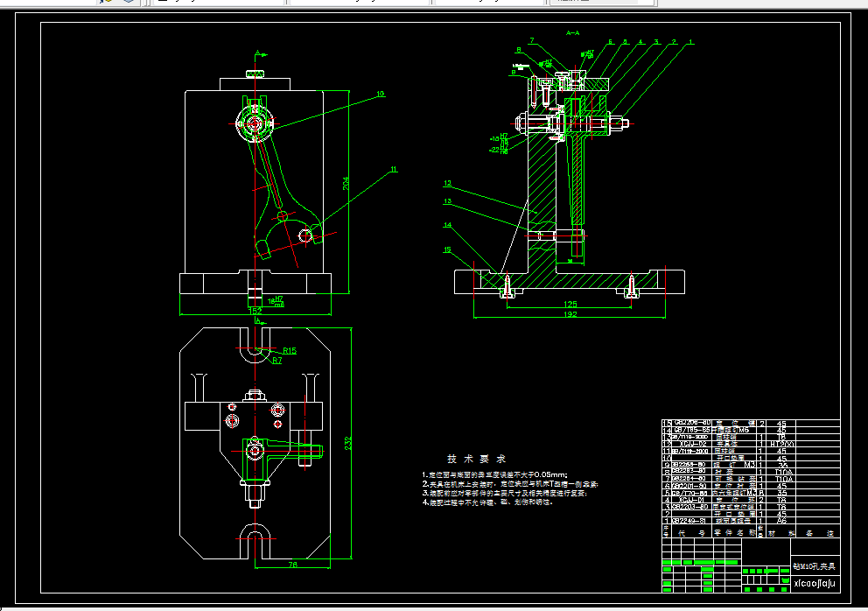868x611 pixels.
Task: Click part callout number 10 on front view
Action: coord(381,94)
